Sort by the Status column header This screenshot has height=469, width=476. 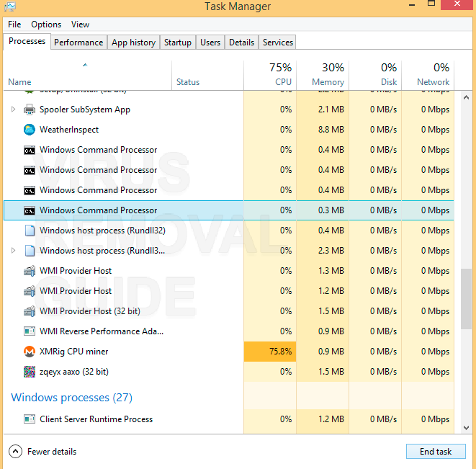coord(207,76)
